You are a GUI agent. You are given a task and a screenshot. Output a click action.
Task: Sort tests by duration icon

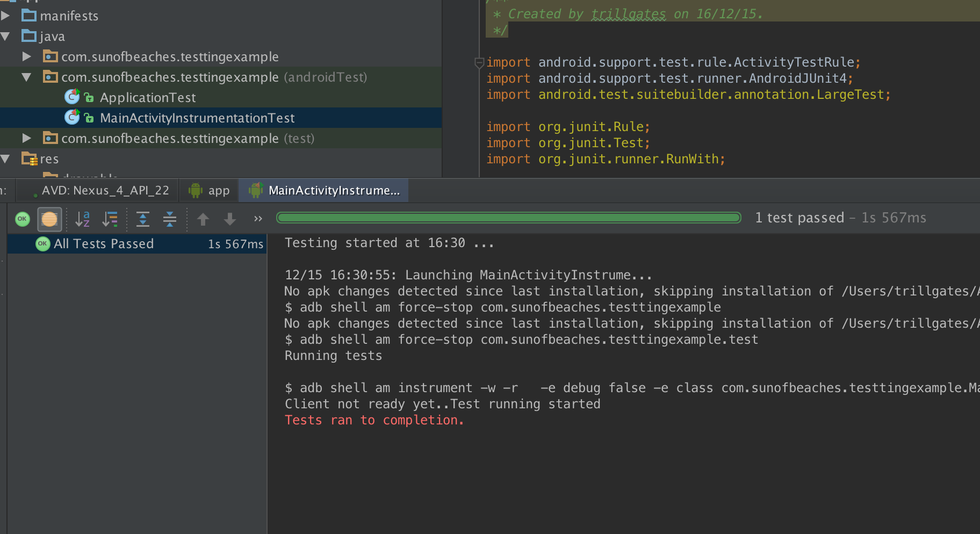(x=110, y=219)
